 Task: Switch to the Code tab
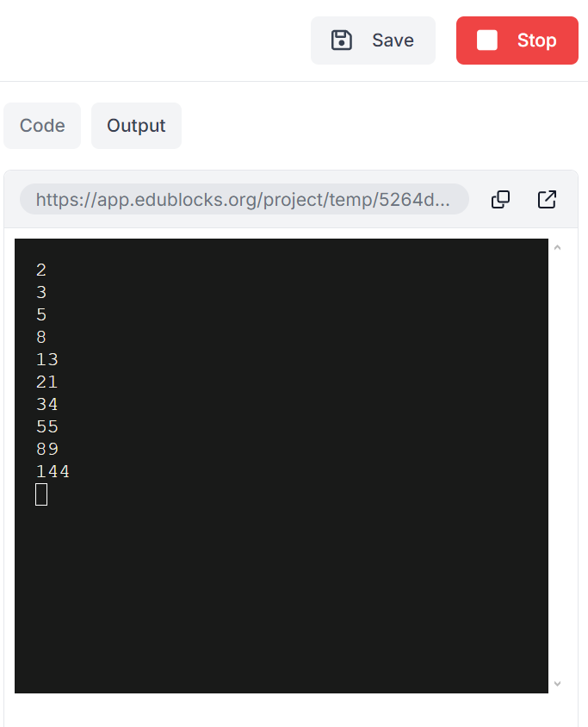[42, 126]
